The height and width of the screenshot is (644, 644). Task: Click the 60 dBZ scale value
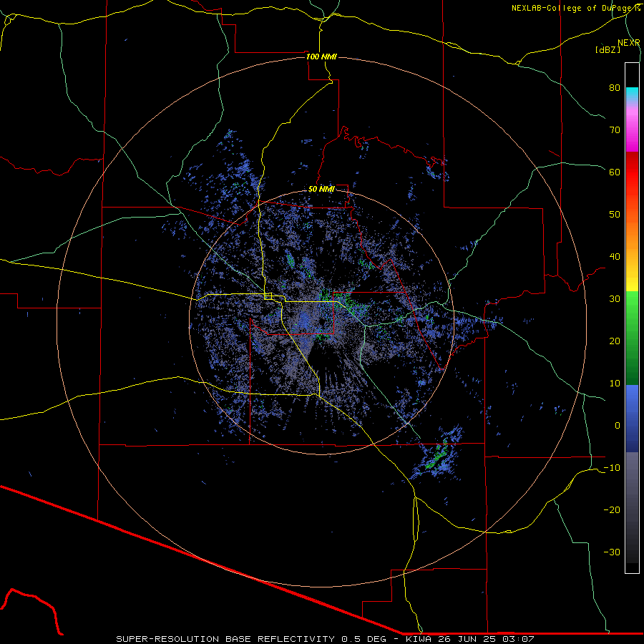[615, 172]
